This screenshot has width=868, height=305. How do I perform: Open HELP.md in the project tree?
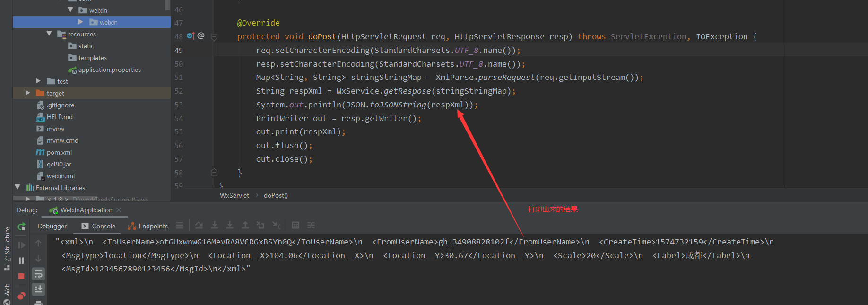click(54, 117)
